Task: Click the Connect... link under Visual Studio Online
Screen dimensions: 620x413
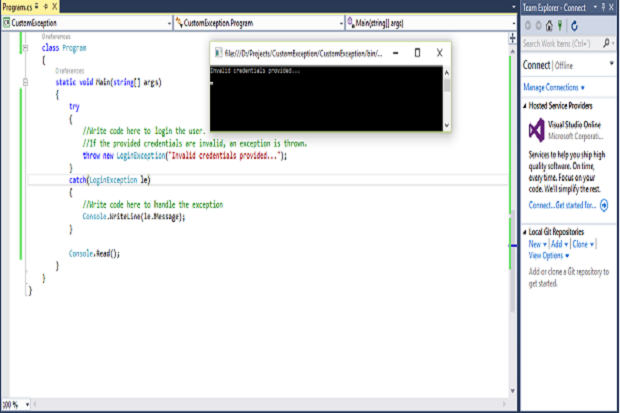Action: (x=541, y=205)
